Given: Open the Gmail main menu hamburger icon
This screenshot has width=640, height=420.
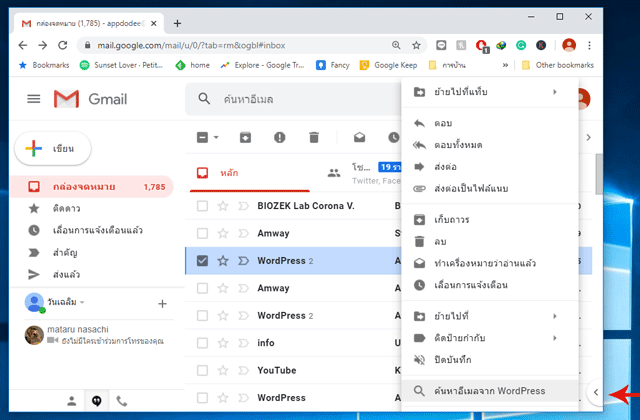Looking at the screenshot, I should (x=33, y=99).
